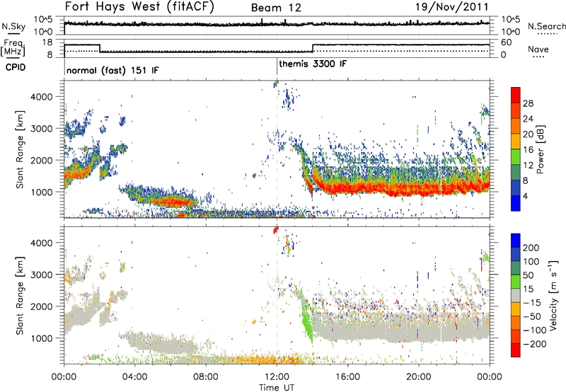Click the "Slant Range [km]" label of power panel

(x=21, y=149)
